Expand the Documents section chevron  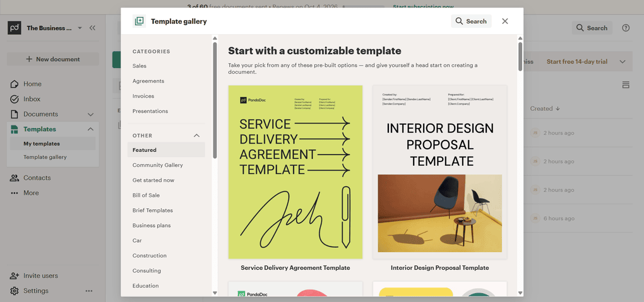91,115
